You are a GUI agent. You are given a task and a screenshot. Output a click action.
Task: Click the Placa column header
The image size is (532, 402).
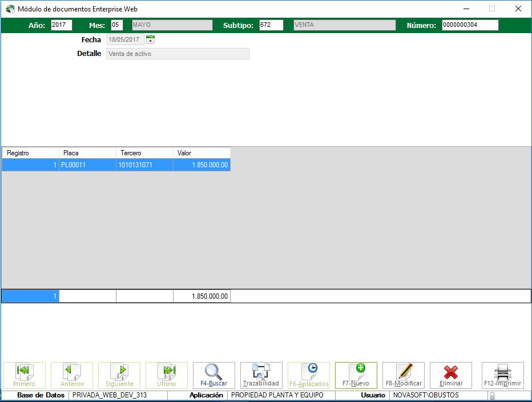tap(87, 153)
